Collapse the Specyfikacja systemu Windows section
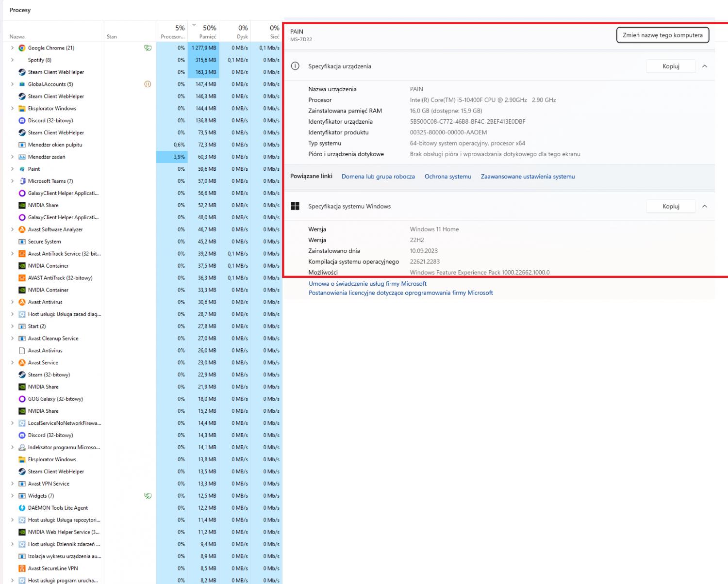Image resolution: width=728 pixels, height=584 pixels. (x=705, y=206)
